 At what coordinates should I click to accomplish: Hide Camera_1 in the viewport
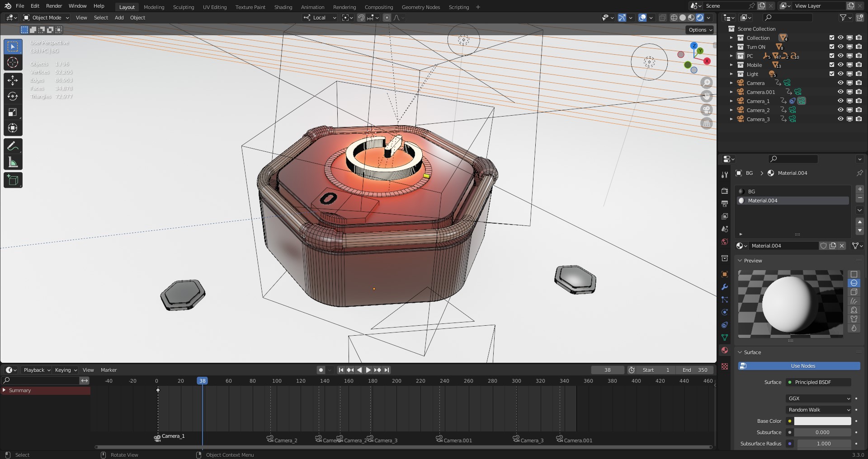click(840, 101)
